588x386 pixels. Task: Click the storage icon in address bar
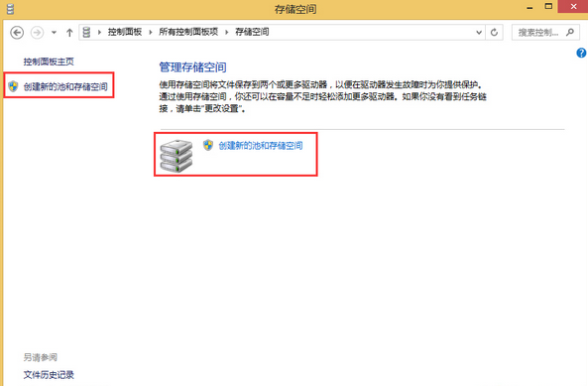click(86, 33)
